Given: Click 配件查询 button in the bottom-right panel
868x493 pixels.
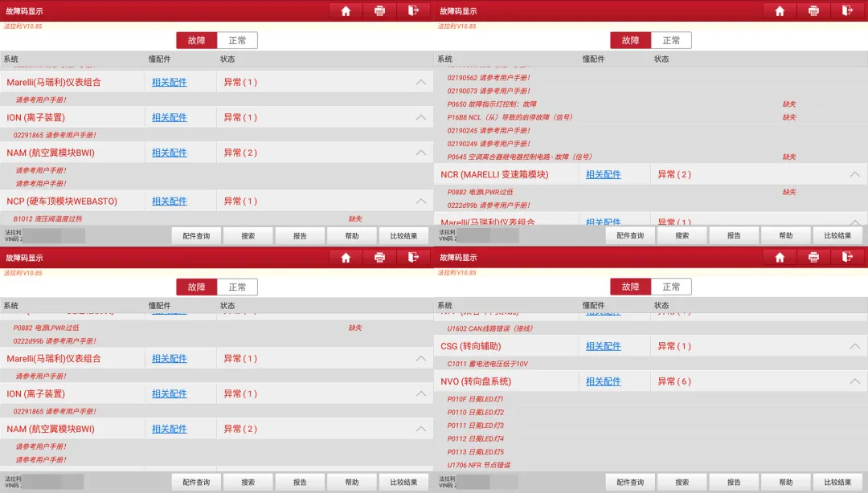Looking at the screenshot, I should (x=631, y=483).
